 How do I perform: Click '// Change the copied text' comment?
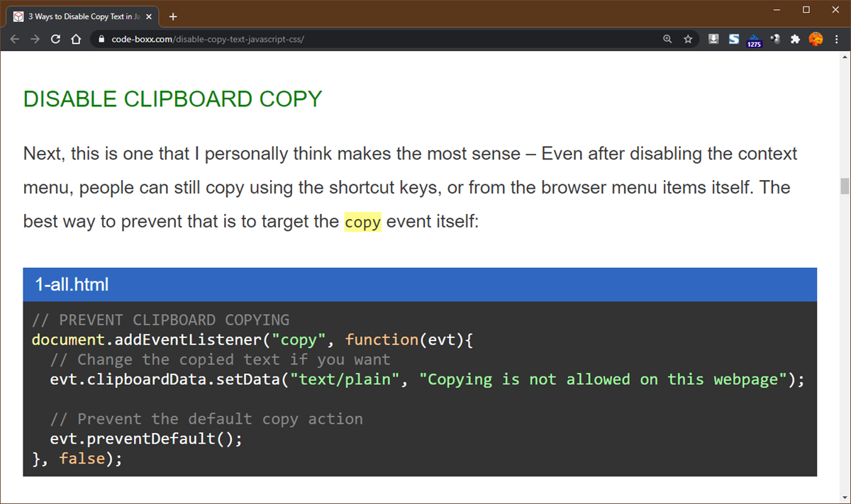tap(220, 359)
